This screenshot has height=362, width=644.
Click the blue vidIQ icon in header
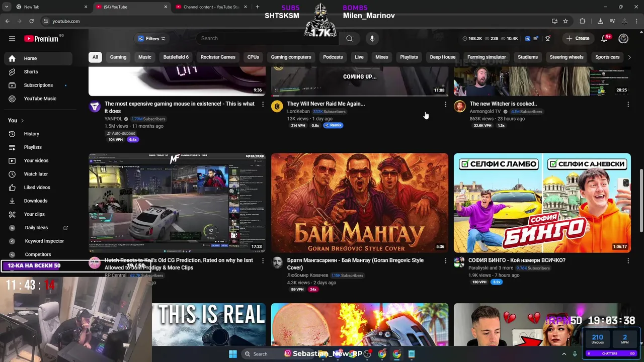[527, 38]
